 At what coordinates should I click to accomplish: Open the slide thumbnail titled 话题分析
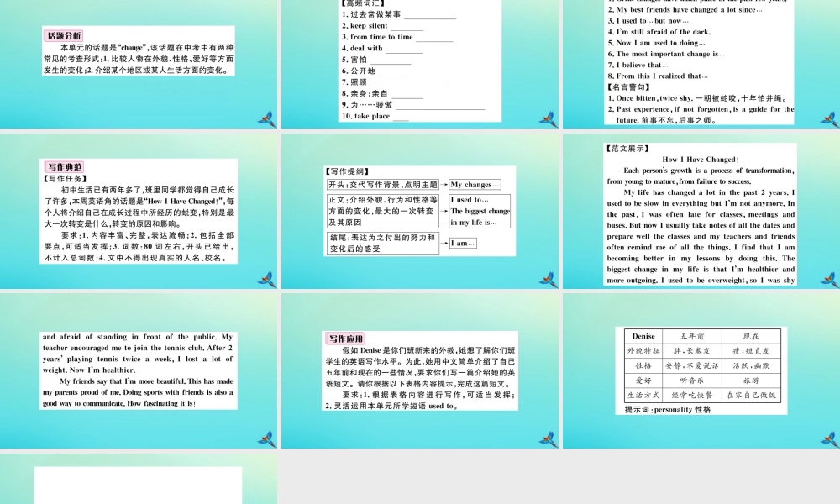(x=139, y=65)
